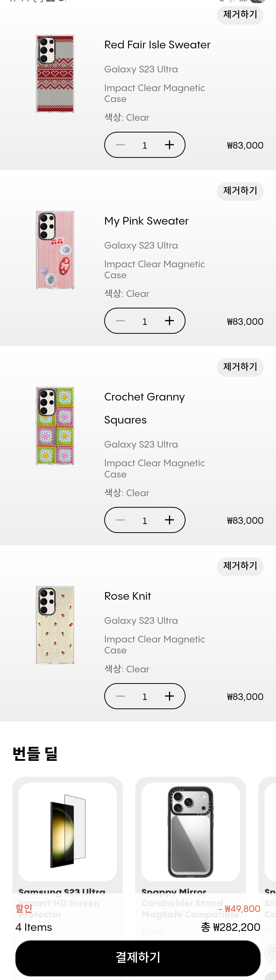View Crochet Granny Squares case image
Image resolution: width=276 pixels, height=980 pixels.
pos(55,426)
